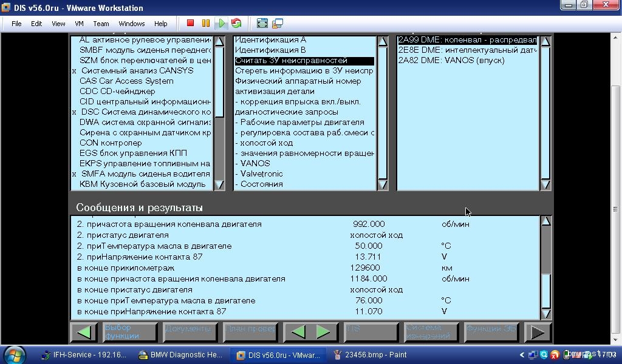Click the black forward arrow at bottom right

coord(537,332)
